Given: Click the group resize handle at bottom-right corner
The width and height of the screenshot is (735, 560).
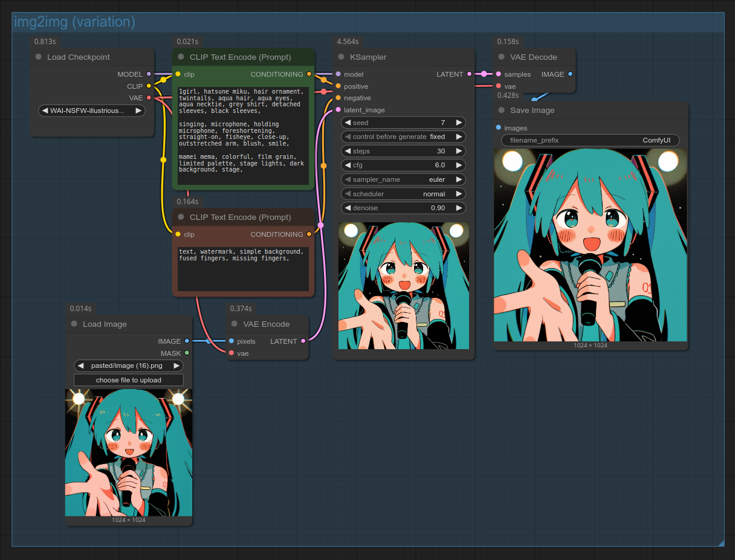Looking at the screenshot, I should (720, 542).
